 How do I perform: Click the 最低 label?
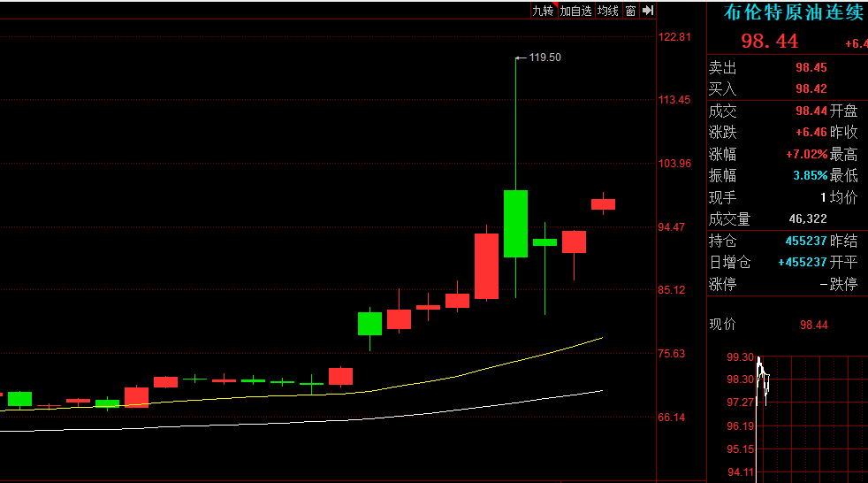point(843,175)
